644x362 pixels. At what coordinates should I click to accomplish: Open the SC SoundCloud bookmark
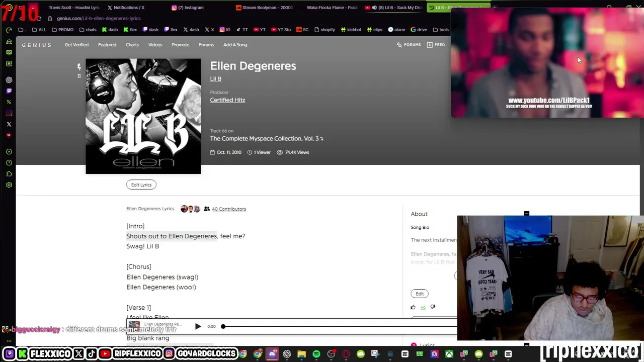[302, 30]
